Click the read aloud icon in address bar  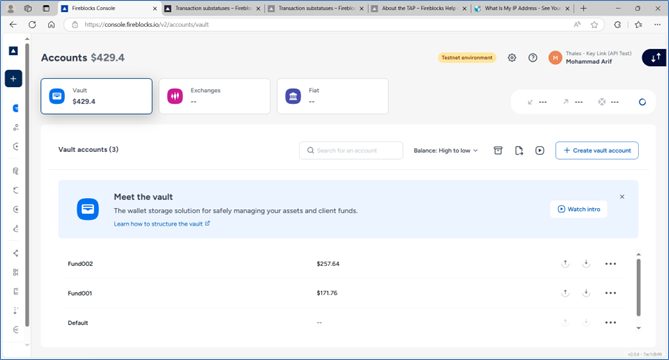pos(577,25)
